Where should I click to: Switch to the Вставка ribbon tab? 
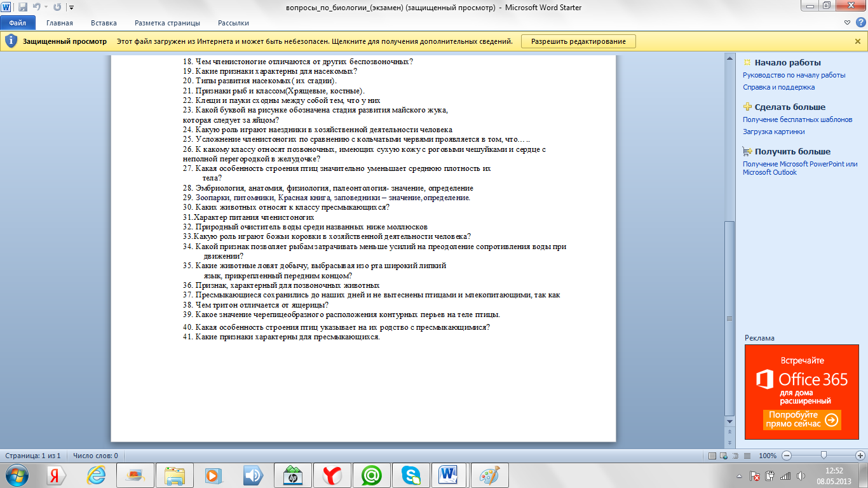coord(104,23)
